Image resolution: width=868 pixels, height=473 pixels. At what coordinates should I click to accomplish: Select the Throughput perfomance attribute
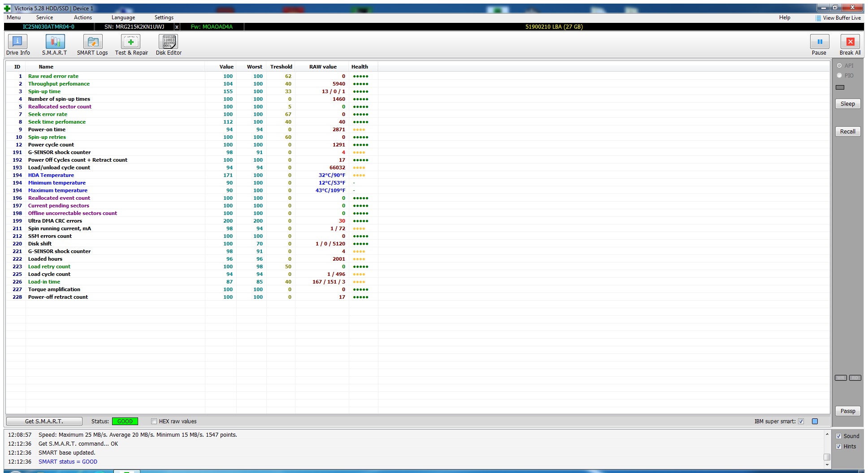click(x=192, y=84)
